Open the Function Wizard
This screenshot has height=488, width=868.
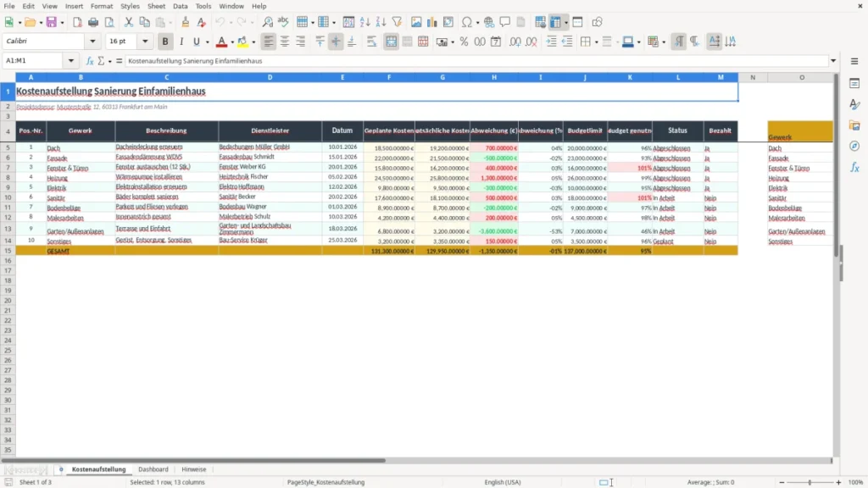(90, 61)
